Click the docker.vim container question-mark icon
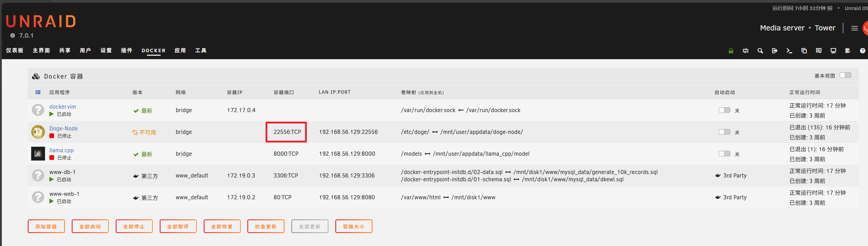The height and width of the screenshot is (246, 868). click(38, 110)
